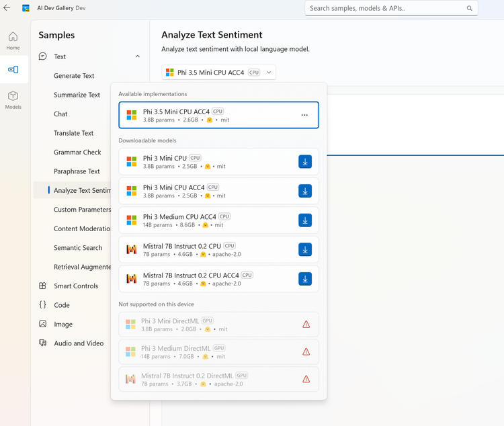This screenshot has height=426, width=504.
Task: Expand the Smart Controls category
Action: coord(76,286)
